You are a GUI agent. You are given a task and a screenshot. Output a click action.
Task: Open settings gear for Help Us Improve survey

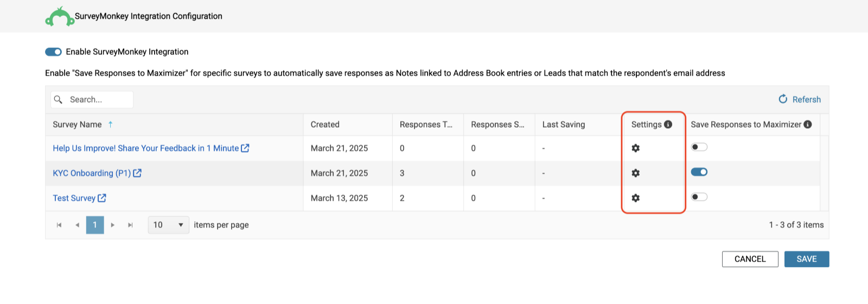coord(635,148)
